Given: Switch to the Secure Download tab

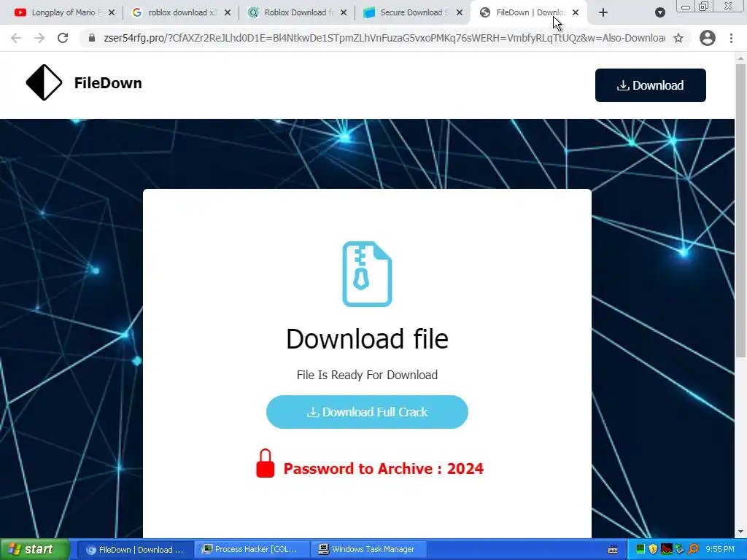Looking at the screenshot, I should tap(412, 13).
